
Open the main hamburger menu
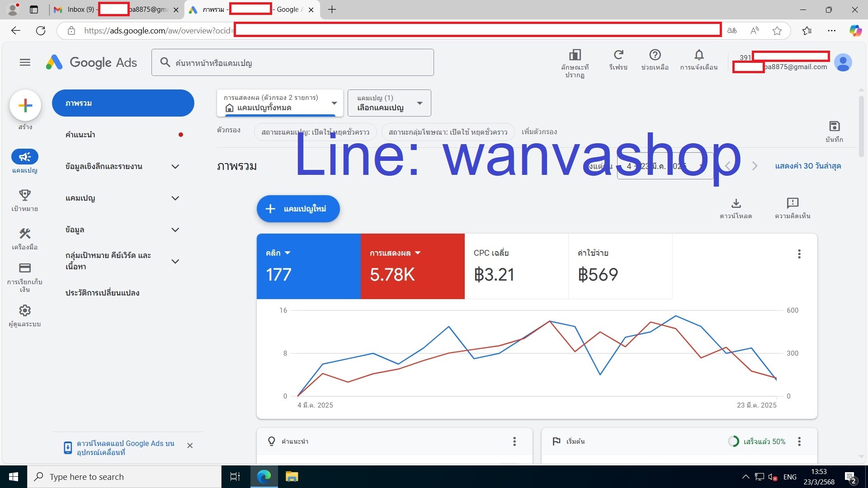coord(25,62)
